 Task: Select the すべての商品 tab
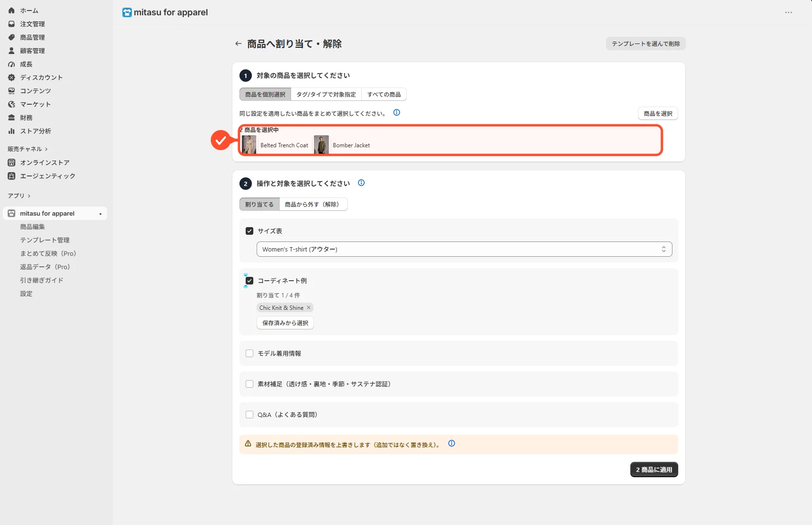click(x=384, y=95)
